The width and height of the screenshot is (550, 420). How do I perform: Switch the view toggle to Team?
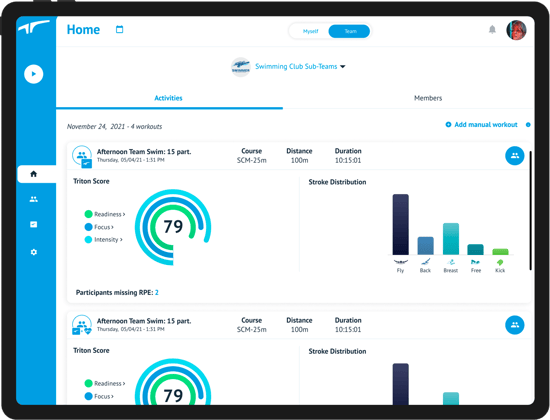(350, 31)
